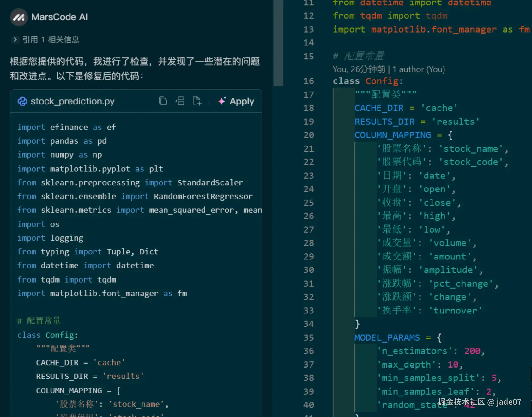
Task: Click the create-new-file icon on code block
Action: click(197, 101)
